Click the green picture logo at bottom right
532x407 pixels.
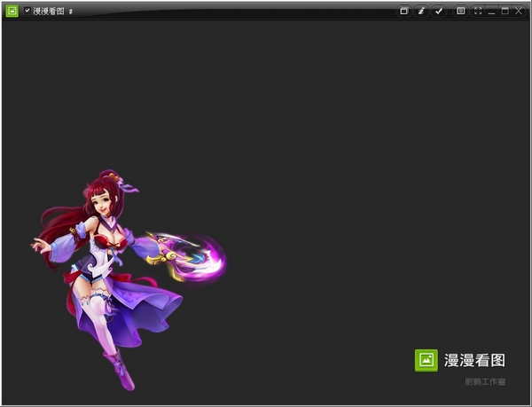click(426, 359)
